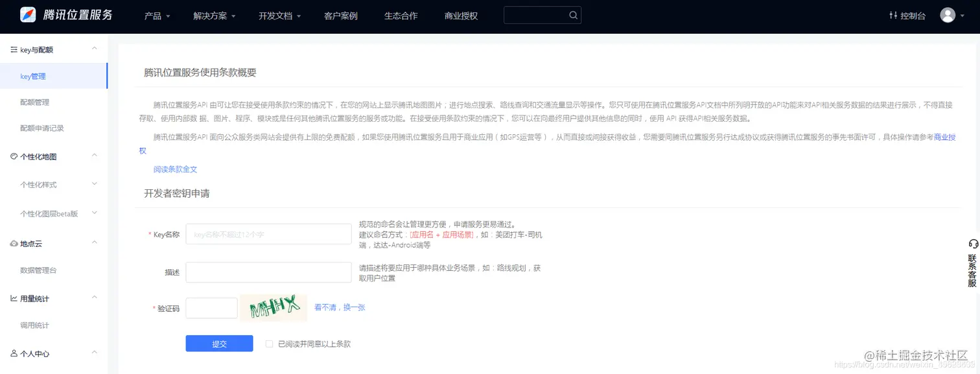Expand the 个性化样式 submenu chevron
The height and width of the screenshot is (374, 980).
pos(95,184)
